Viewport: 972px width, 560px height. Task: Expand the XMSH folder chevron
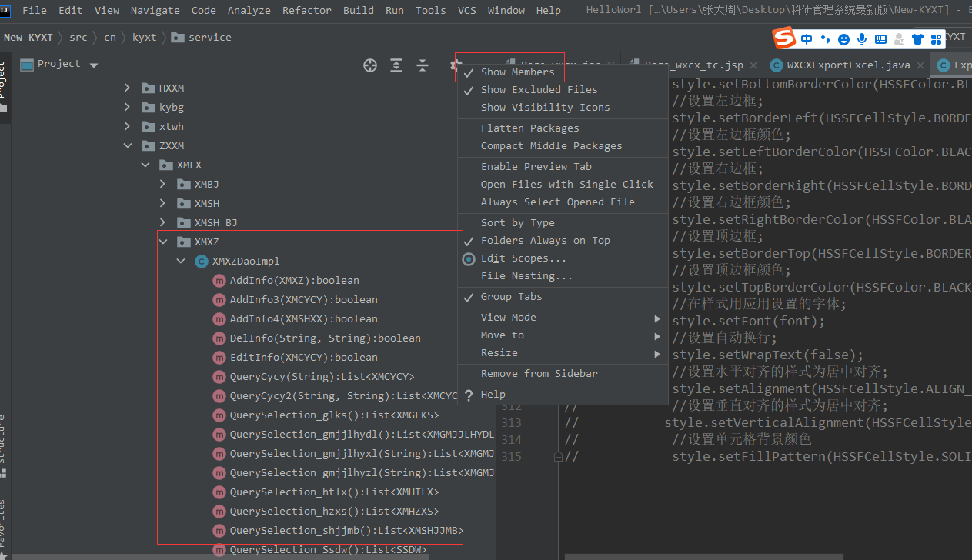click(162, 204)
